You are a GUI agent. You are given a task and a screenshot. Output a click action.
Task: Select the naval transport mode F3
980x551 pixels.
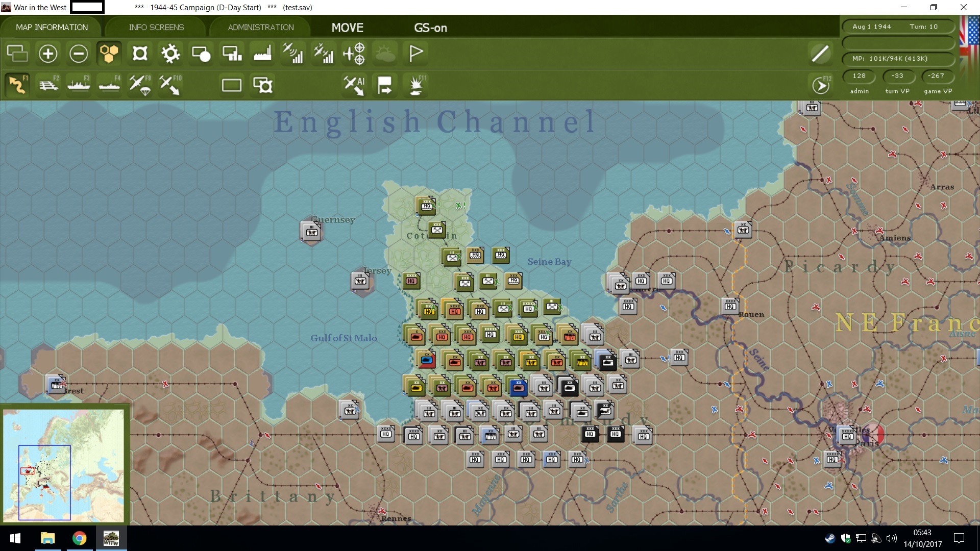[79, 85]
